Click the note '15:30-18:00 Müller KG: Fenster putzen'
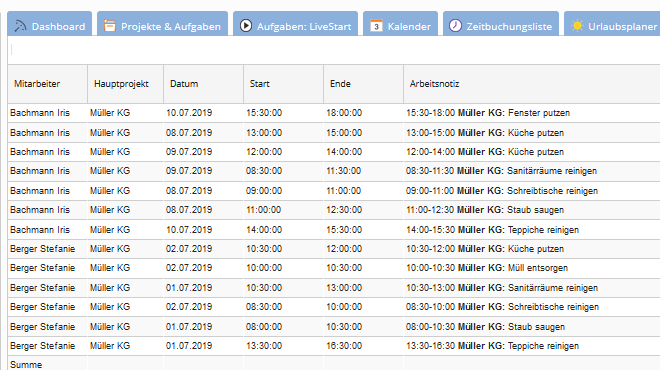The image size is (660, 370). (488, 113)
